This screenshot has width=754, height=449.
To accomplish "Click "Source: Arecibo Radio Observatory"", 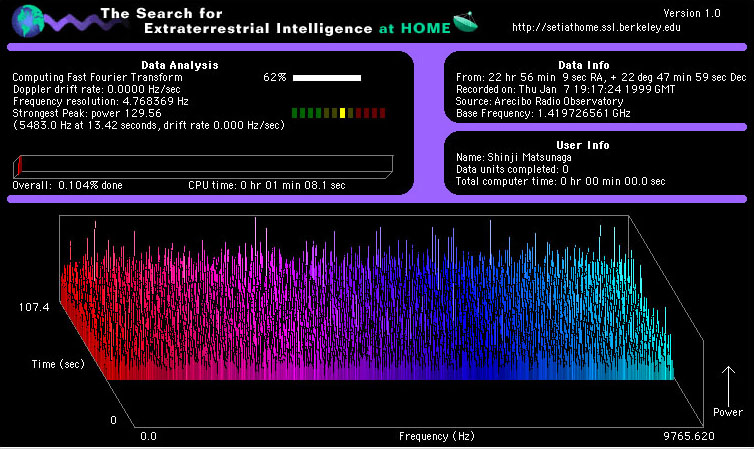I will (x=540, y=101).
